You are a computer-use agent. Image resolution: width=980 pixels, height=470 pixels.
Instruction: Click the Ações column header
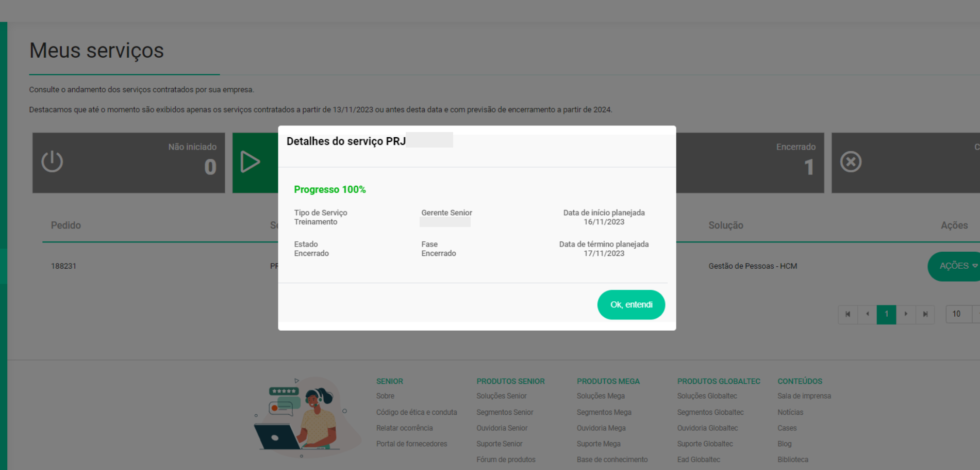pyautogui.click(x=954, y=225)
